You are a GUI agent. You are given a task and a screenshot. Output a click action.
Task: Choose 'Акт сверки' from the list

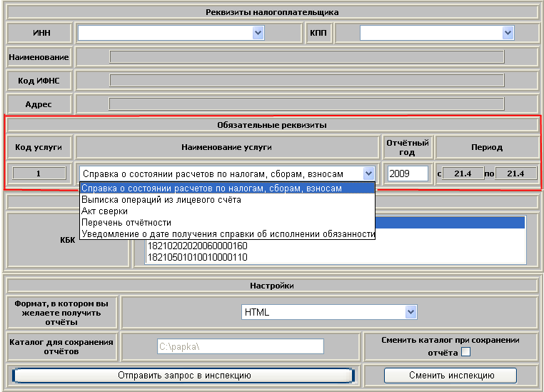228,211
